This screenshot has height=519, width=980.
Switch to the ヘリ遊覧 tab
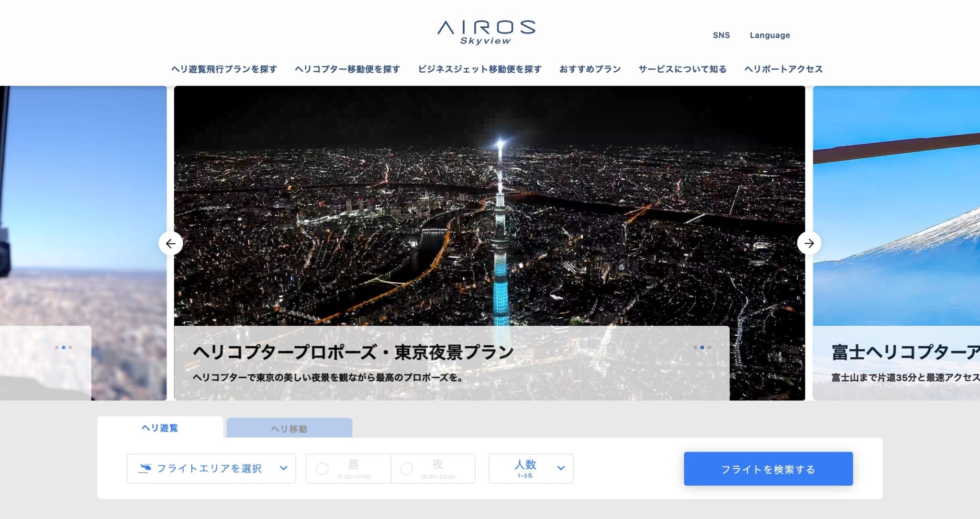[160, 429]
